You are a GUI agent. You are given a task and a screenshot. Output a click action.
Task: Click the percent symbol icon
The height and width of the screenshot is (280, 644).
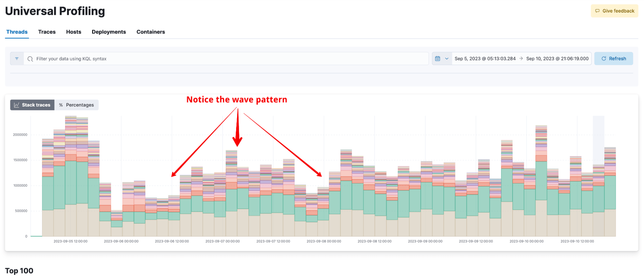pyautogui.click(x=61, y=105)
